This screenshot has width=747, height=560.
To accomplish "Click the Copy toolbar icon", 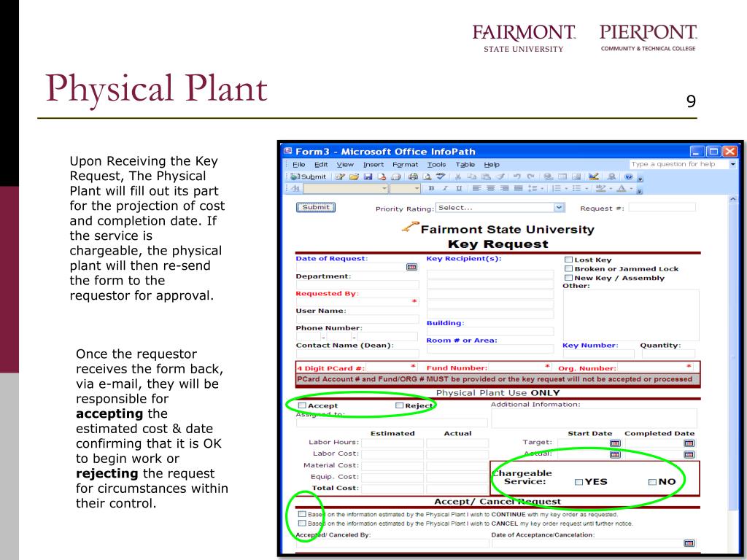I will click(472, 176).
